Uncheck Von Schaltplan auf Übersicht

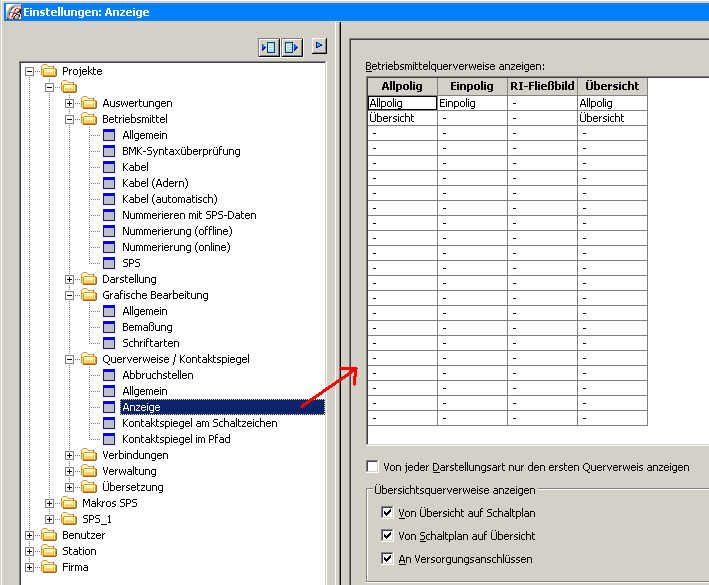(387, 536)
